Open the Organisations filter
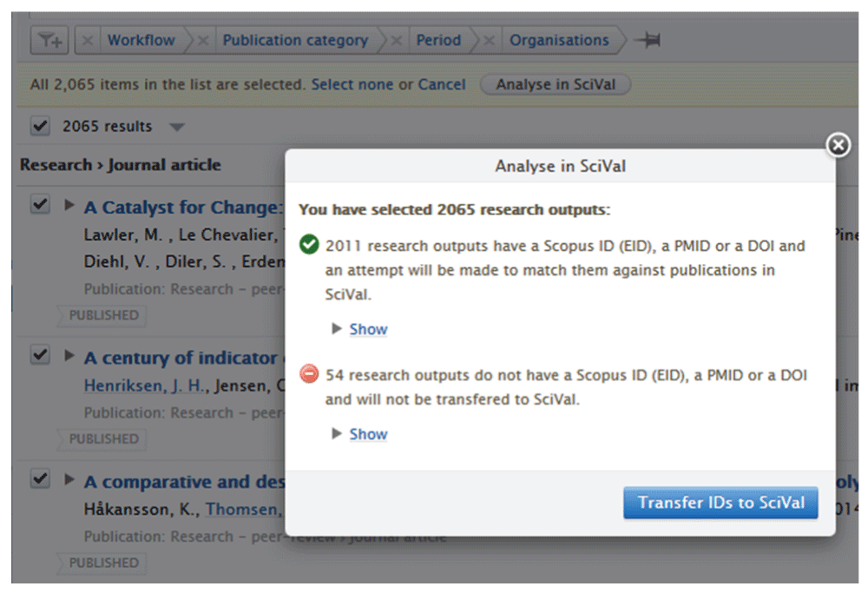Image resolution: width=868 pixels, height=593 pixels. tap(559, 41)
